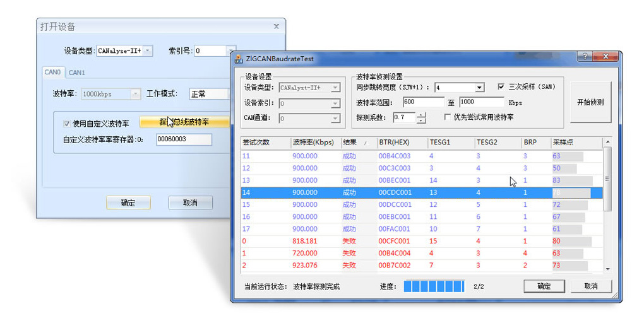Switch to the CAN1 tab
Screen dimensions: 644x328
tap(77, 73)
